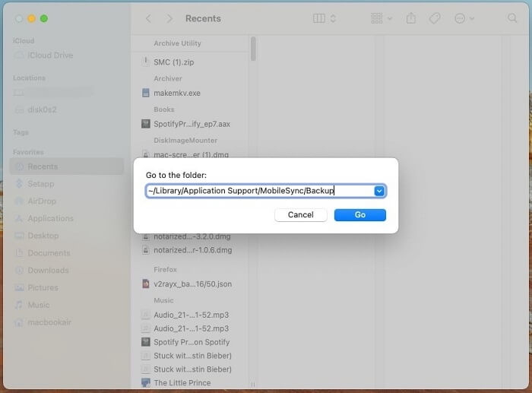Expand the More actions dropdown chevron
Screen dimensions: 532x393
pyautogui.click(x=472, y=18)
